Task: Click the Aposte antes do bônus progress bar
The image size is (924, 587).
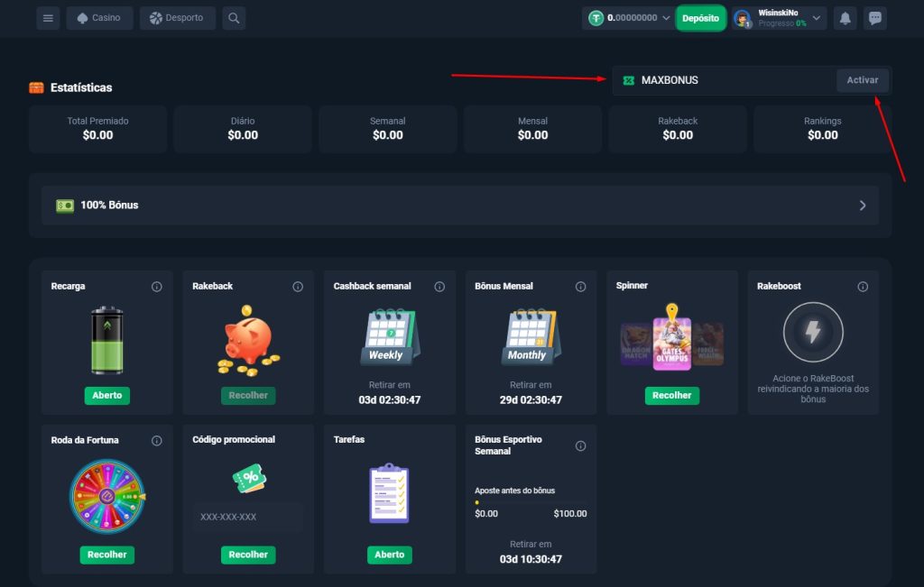Action: 531,503
